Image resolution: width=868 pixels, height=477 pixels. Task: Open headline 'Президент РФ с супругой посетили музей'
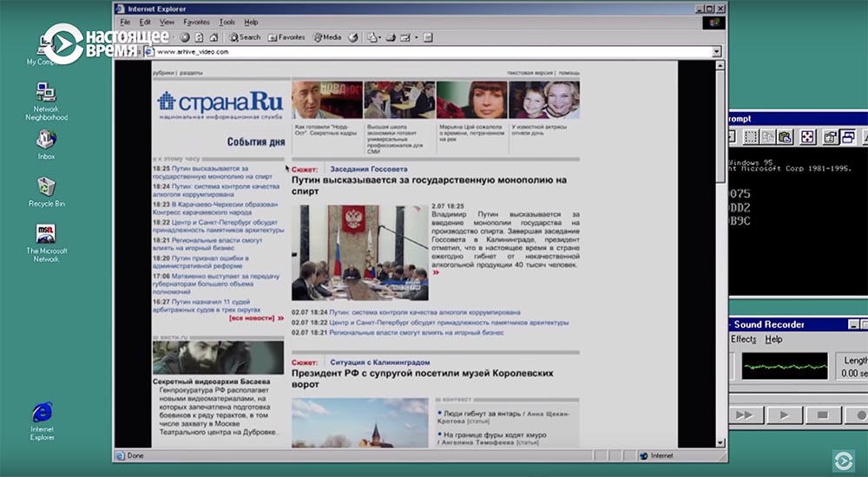(x=423, y=378)
